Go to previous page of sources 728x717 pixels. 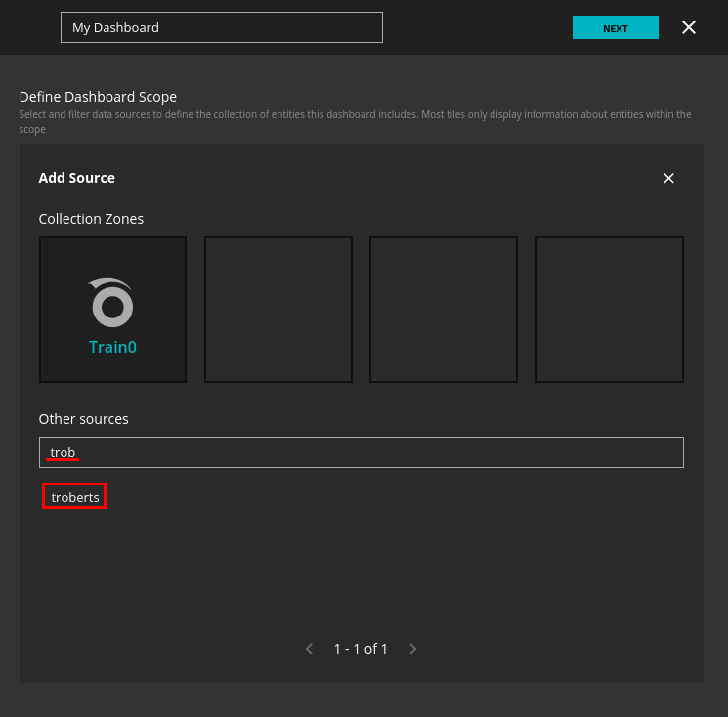tap(309, 649)
